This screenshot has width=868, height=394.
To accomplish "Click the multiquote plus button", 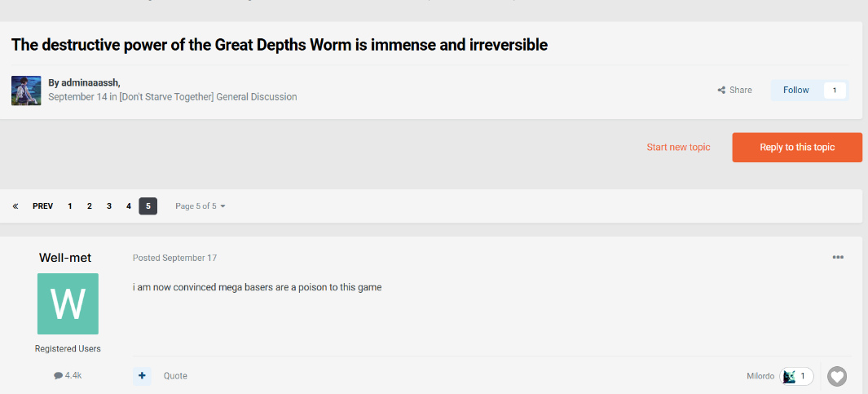I will click(143, 376).
